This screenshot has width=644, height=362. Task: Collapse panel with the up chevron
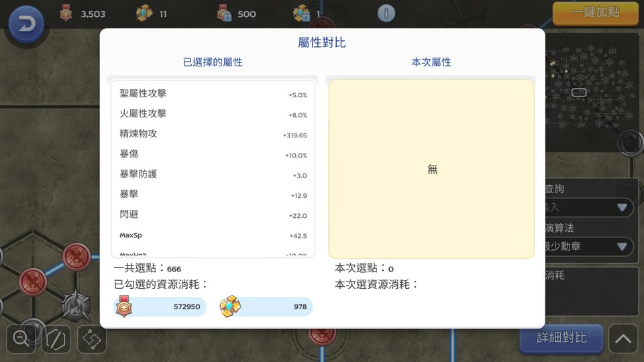pos(623,339)
